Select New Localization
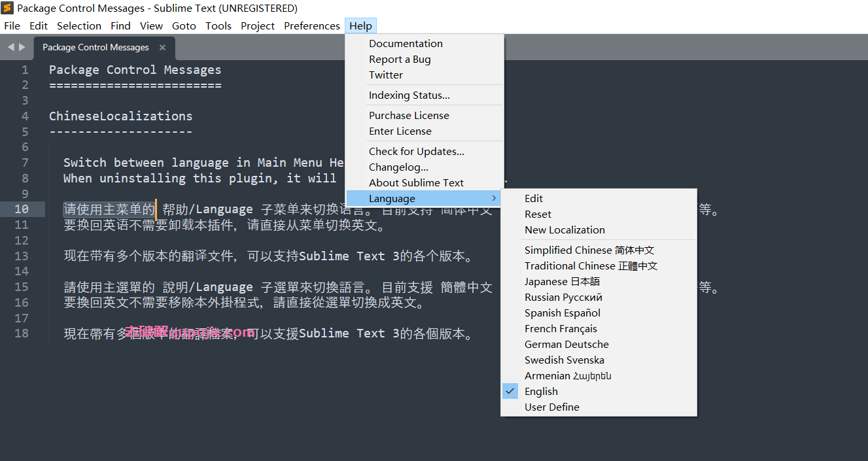 [599, 230]
